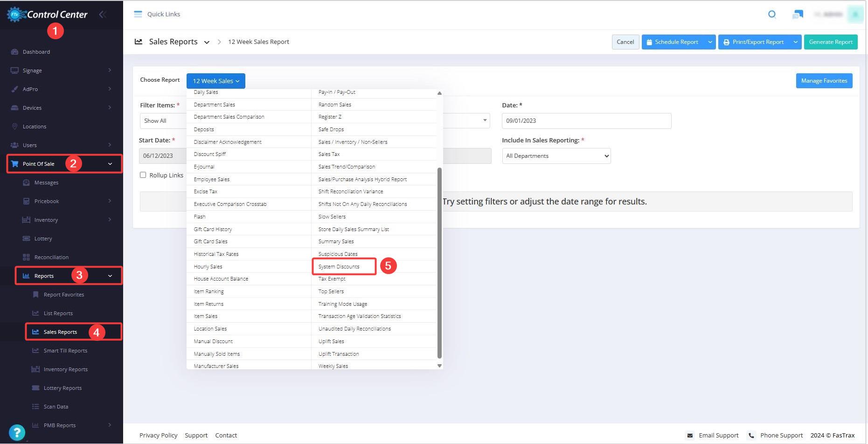Screen dimensions: 868x444
Task: Select System Discounts report from list
Action: (339, 267)
